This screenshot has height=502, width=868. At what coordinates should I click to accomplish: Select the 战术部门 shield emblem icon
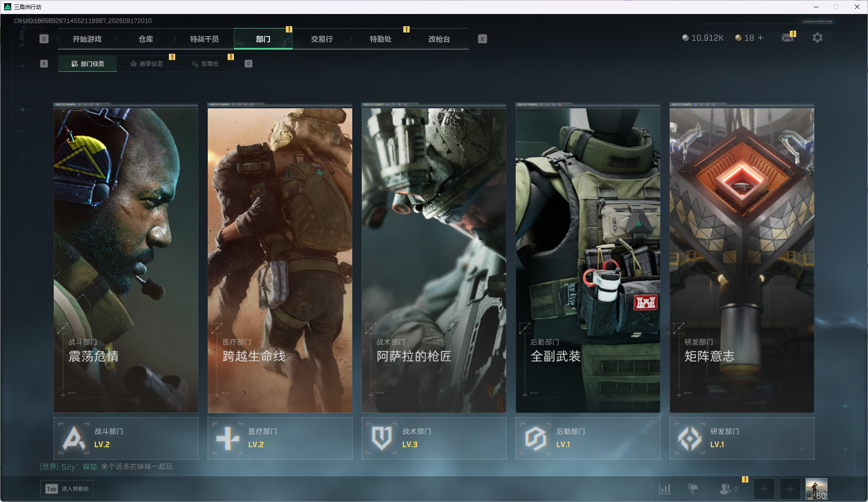pos(382,438)
